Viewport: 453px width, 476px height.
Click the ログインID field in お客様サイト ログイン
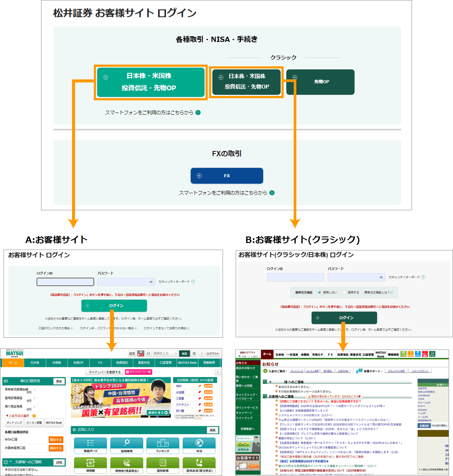[x=65, y=282]
